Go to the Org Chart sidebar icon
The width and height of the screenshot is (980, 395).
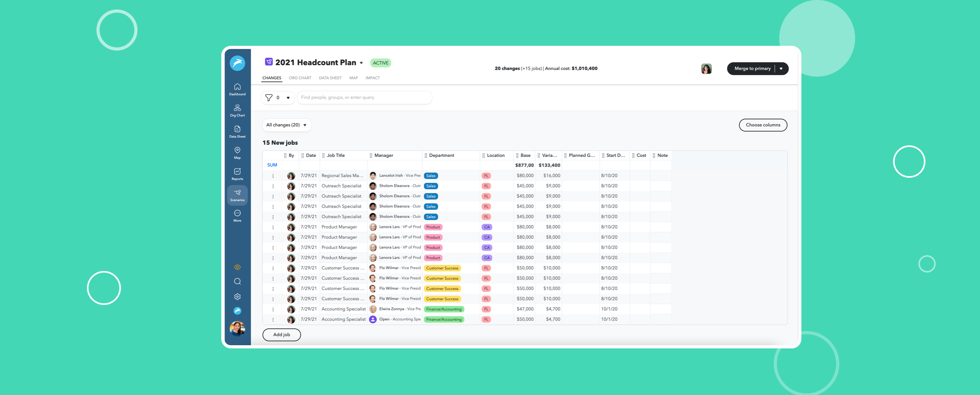point(237,111)
